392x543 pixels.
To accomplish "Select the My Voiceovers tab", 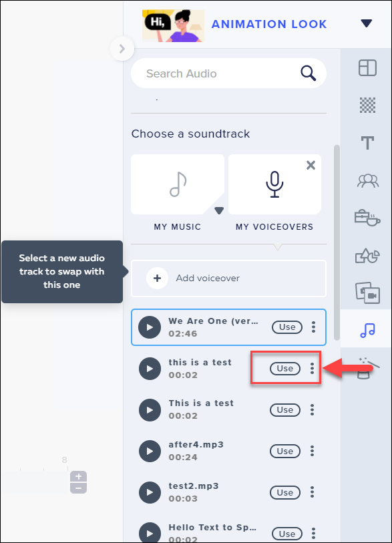I will point(274,193).
